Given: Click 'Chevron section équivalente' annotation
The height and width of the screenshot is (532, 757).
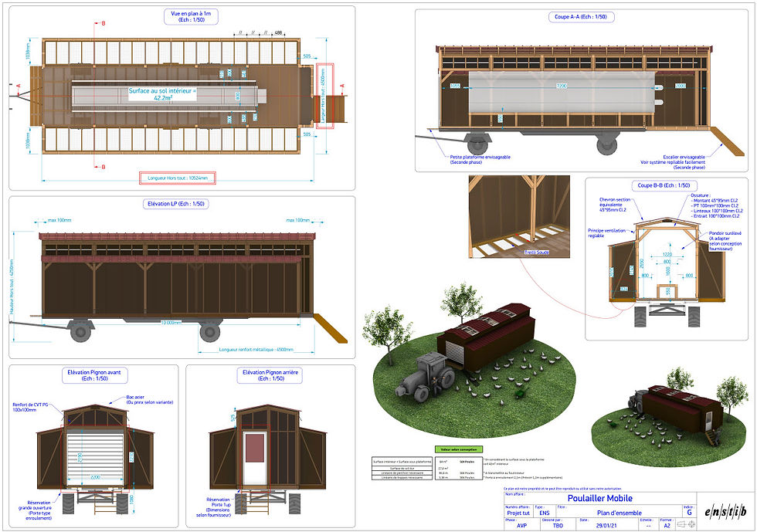Looking at the screenshot, I should pos(615,205).
